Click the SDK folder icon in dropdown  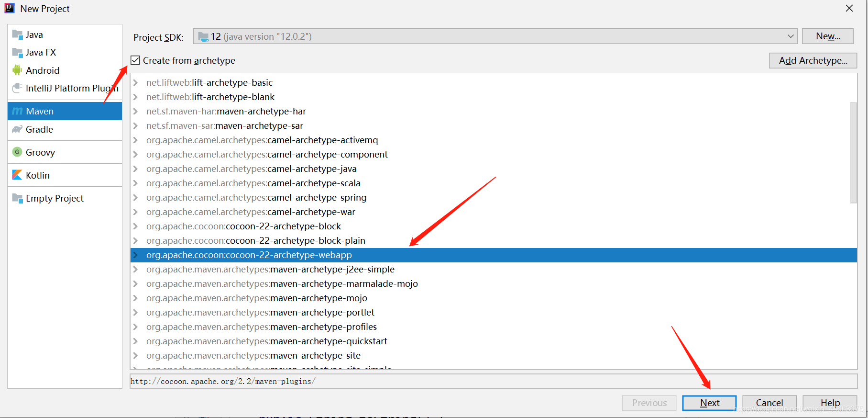click(x=203, y=37)
